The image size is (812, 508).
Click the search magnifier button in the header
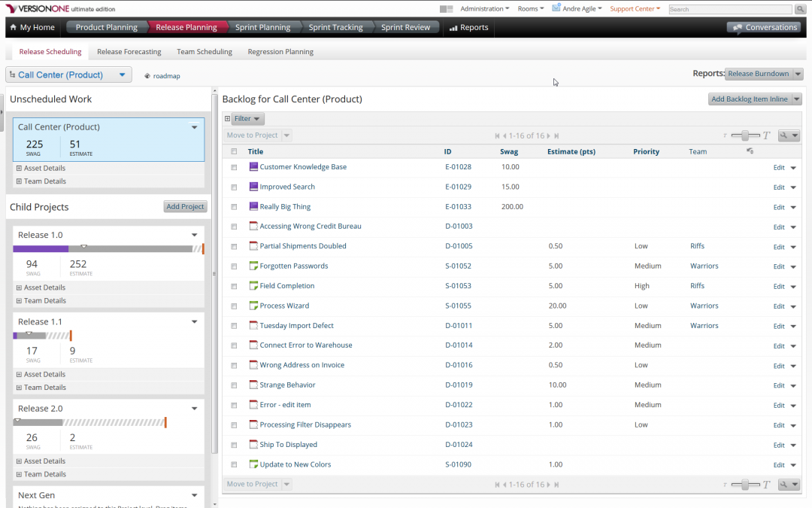pyautogui.click(x=801, y=9)
